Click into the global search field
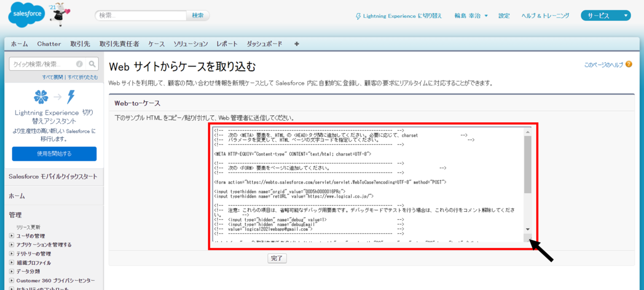 pyautogui.click(x=141, y=16)
